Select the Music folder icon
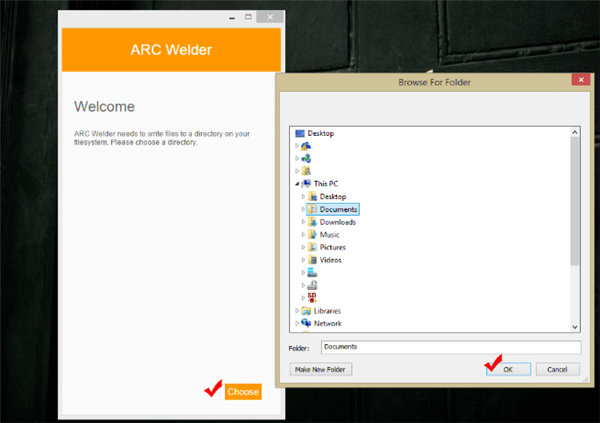The width and height of the screenshot is (600, 423). pos(312,235)
